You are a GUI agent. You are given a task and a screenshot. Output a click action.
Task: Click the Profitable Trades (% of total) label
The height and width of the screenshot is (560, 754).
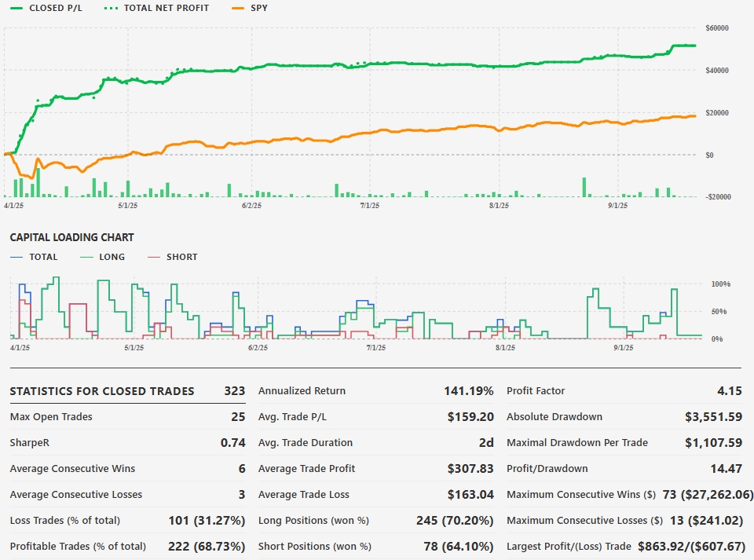click(x=78, y=547)
